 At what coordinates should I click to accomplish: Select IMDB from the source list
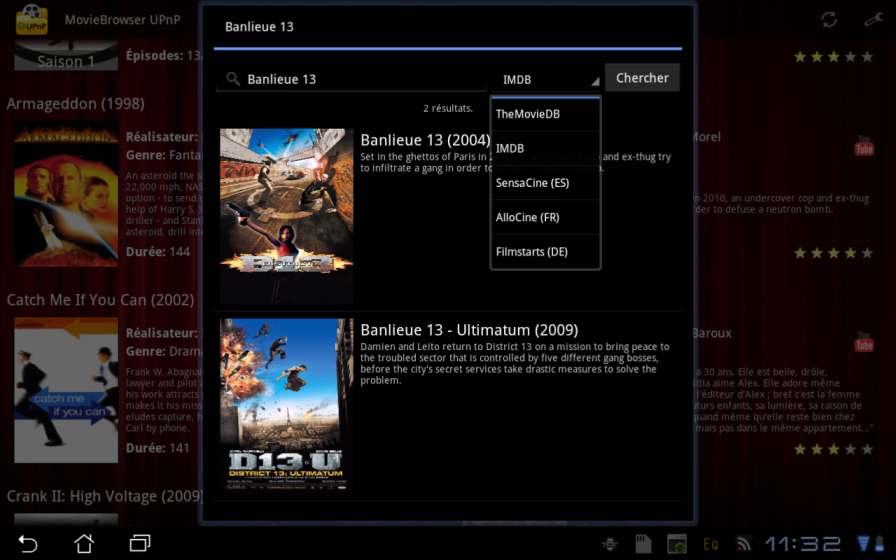click(546, 149)
